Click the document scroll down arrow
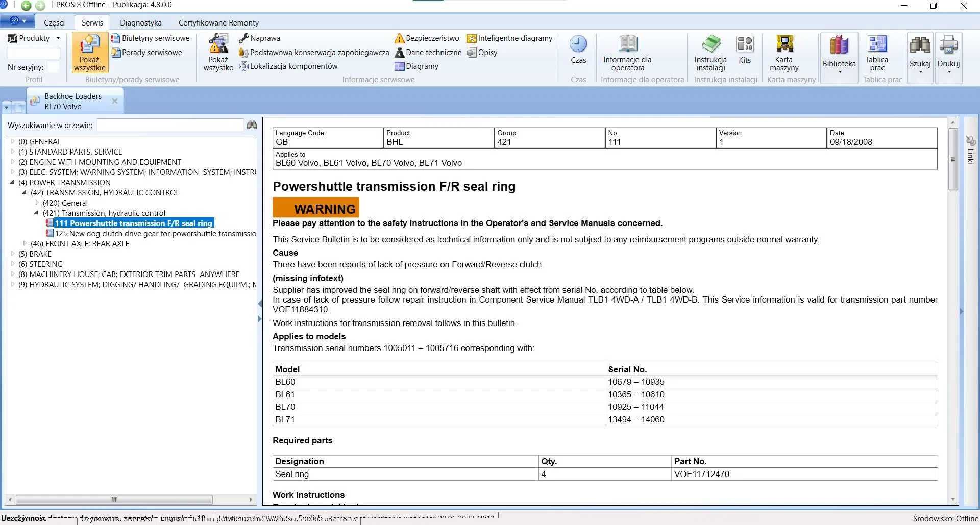This screenshot has height=525, width=980. pyautogui.click(x=953, y=499)
